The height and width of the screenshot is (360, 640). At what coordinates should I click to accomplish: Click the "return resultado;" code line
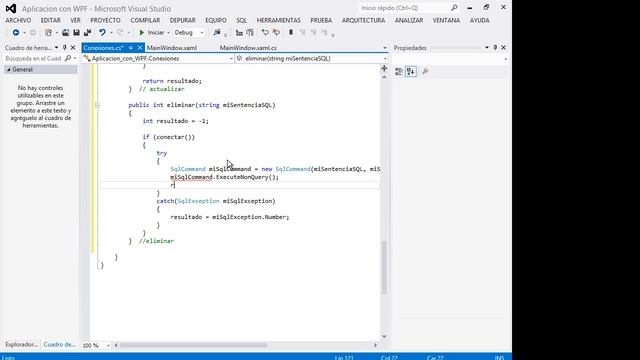(x=172, y=81)
